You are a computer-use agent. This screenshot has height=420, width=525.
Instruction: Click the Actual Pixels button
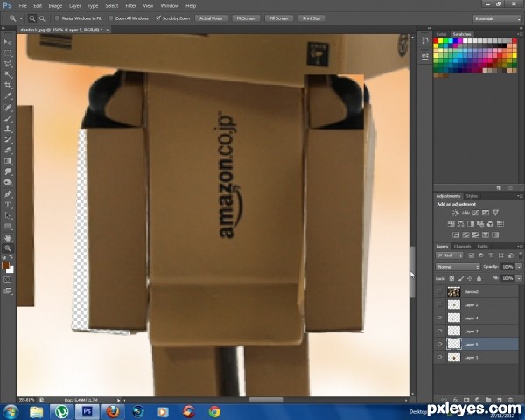pyautogui.click(x=211, y=18)
